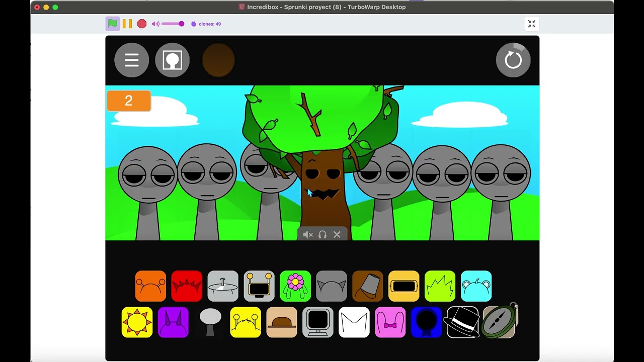Choose the black top hat character icon
Screen dimensions: 644x362
pos(463,322)
